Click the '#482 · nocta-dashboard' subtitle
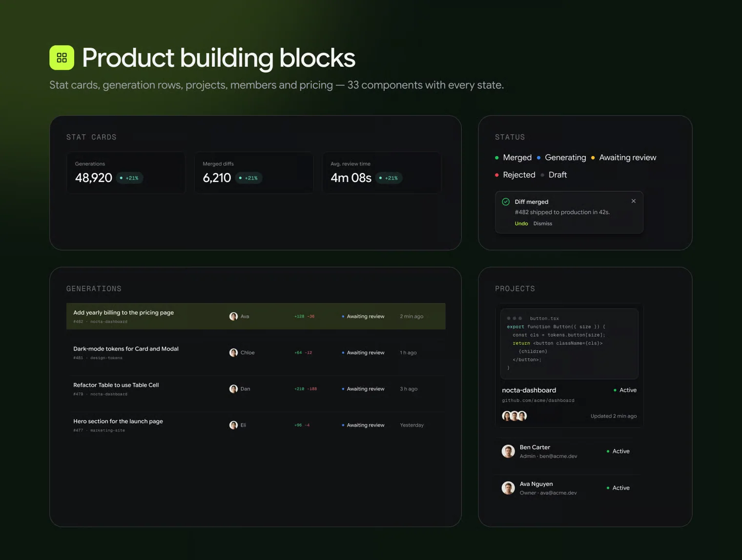The height and width of the screenshot is (560, 742). [100, 321]
